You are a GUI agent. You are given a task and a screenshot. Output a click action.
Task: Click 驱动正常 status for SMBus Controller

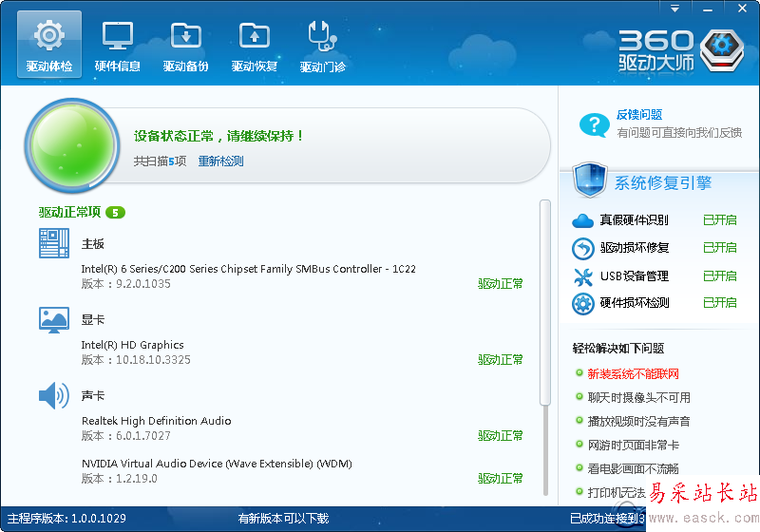[501, 284]
